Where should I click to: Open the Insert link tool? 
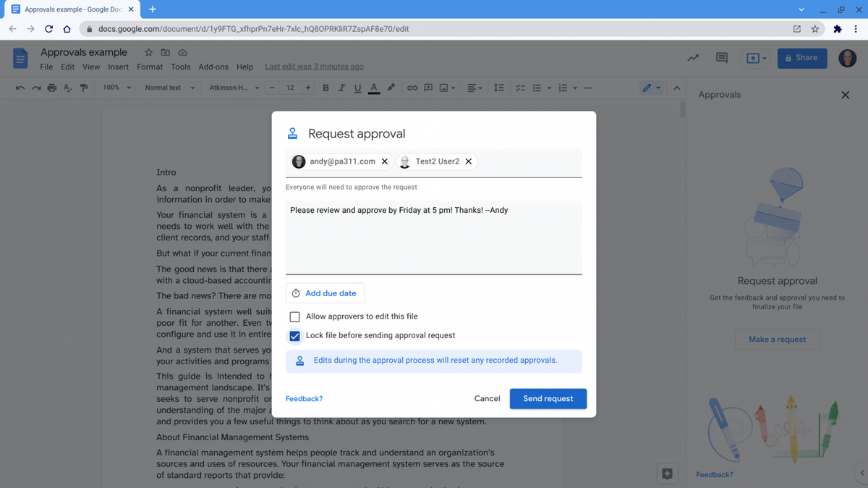(x=413, y=88)
